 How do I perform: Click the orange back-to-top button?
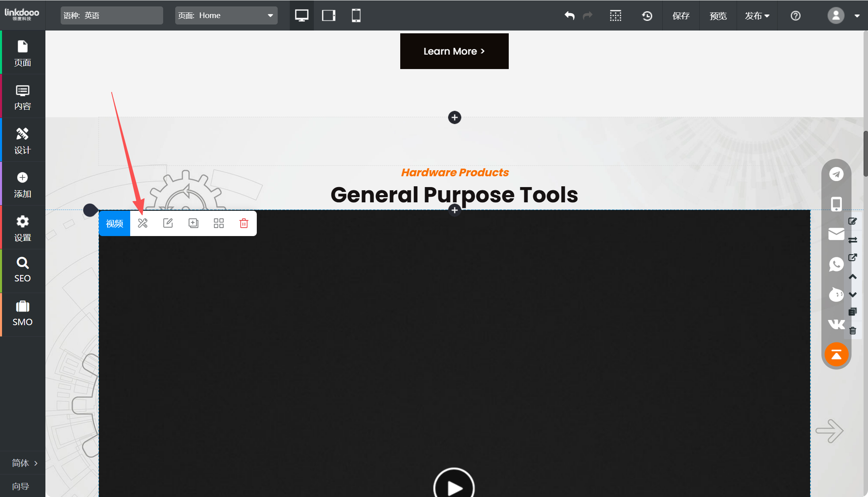(836, 354)
